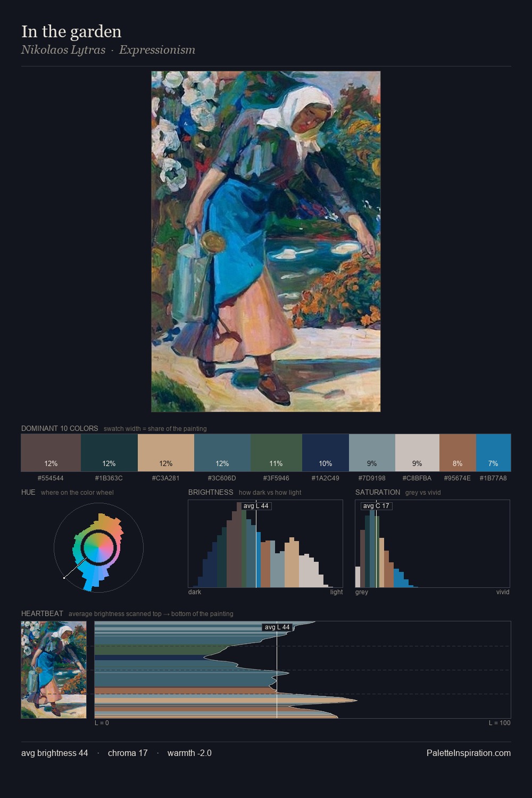Click the hex code text #554544
Screen dimensions: 532x798
(51, 478)
